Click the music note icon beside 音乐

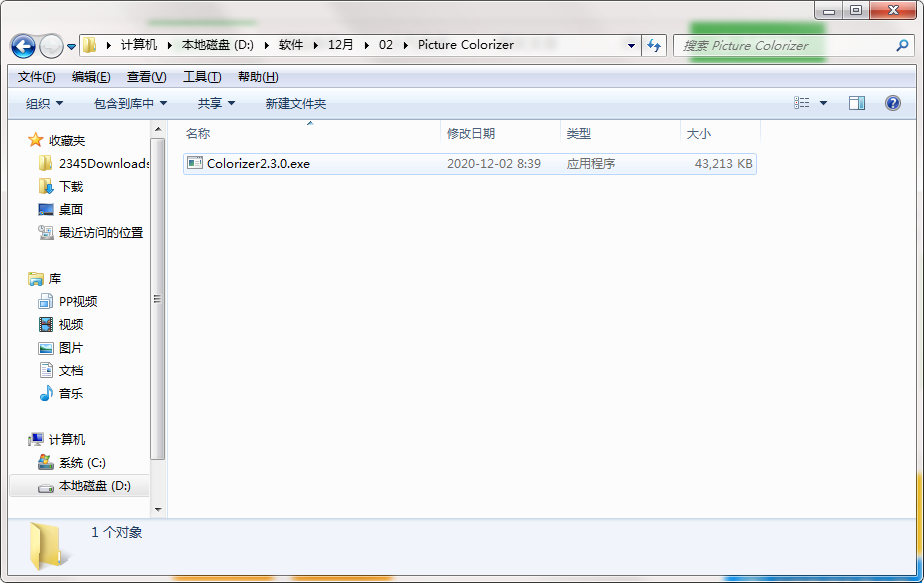45,393
